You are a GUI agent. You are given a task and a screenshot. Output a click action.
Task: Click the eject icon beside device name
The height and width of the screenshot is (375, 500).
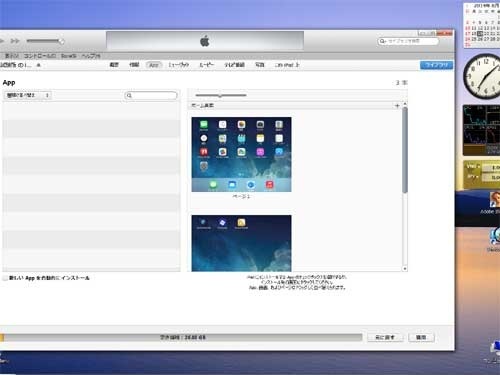(38, 65)
